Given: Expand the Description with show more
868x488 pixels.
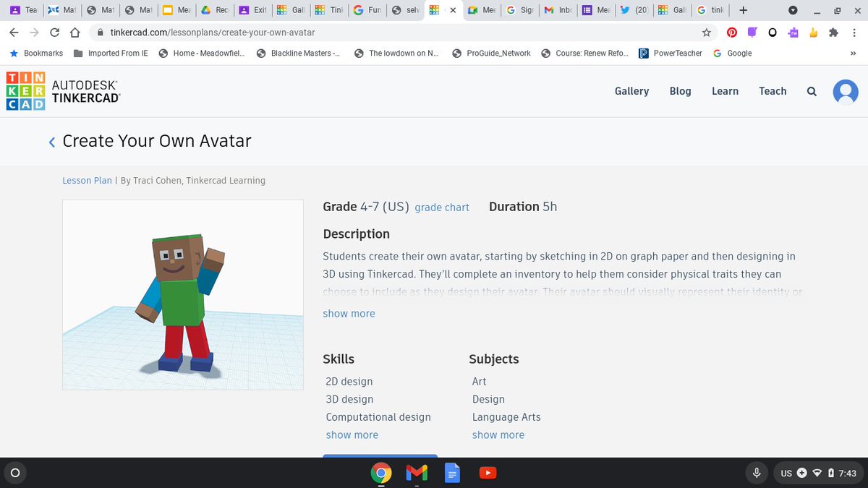Looking at the screenshot, I should 349,313.
